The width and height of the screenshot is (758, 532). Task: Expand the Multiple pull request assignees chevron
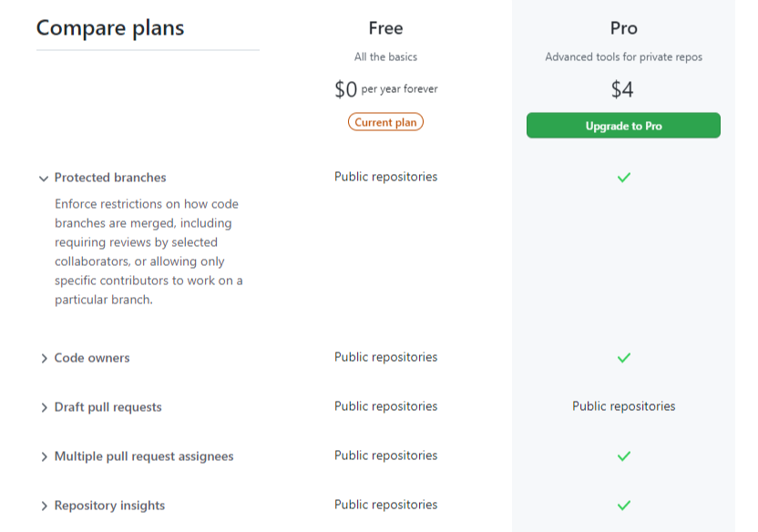coord(44,456)
